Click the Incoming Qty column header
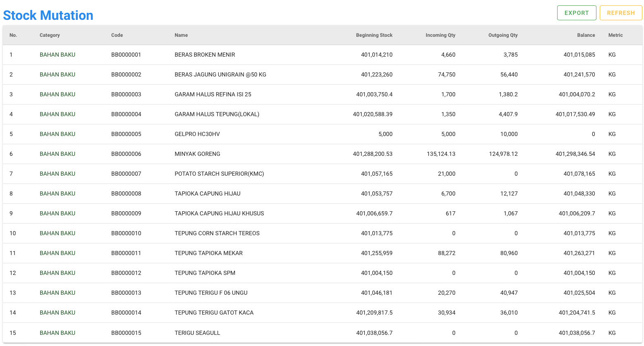Image resolution: width=644 pixels, height=346 pixels. tap(440, 35)
